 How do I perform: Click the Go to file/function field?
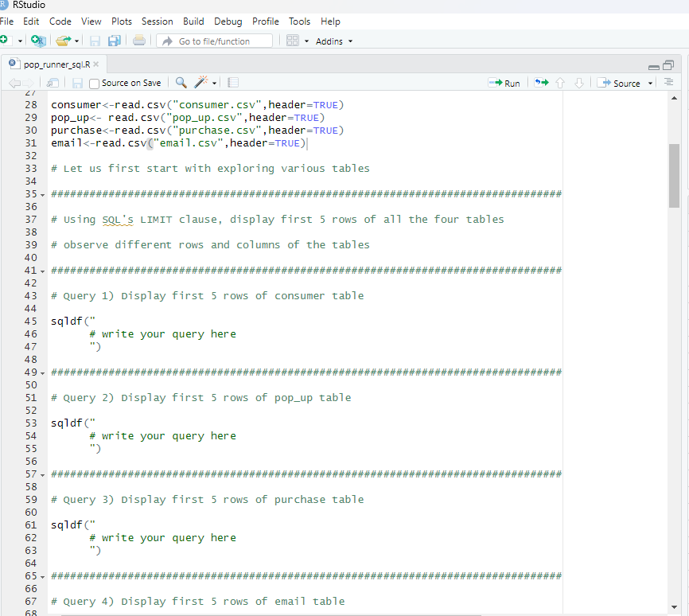pyautogui.click(x=215, y=41)
